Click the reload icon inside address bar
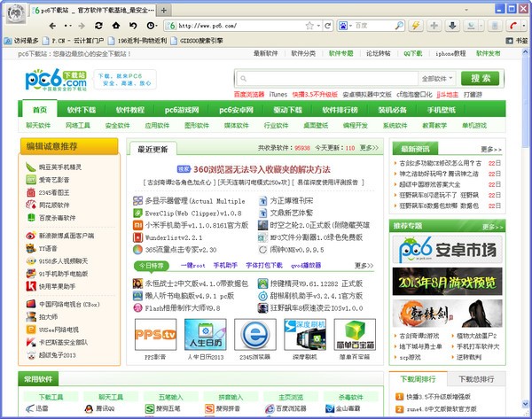Screen dimensions: 532x419 (x=327, y=26)
